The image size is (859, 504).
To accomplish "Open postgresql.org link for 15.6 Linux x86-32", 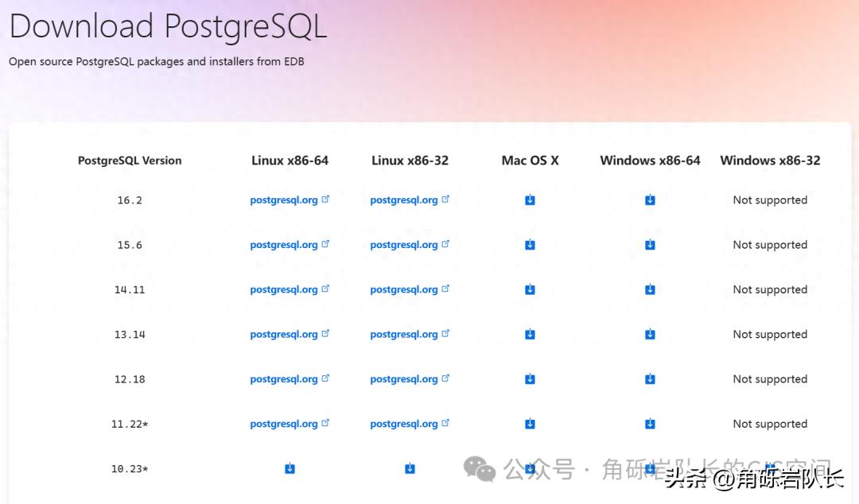I will 410,245.
